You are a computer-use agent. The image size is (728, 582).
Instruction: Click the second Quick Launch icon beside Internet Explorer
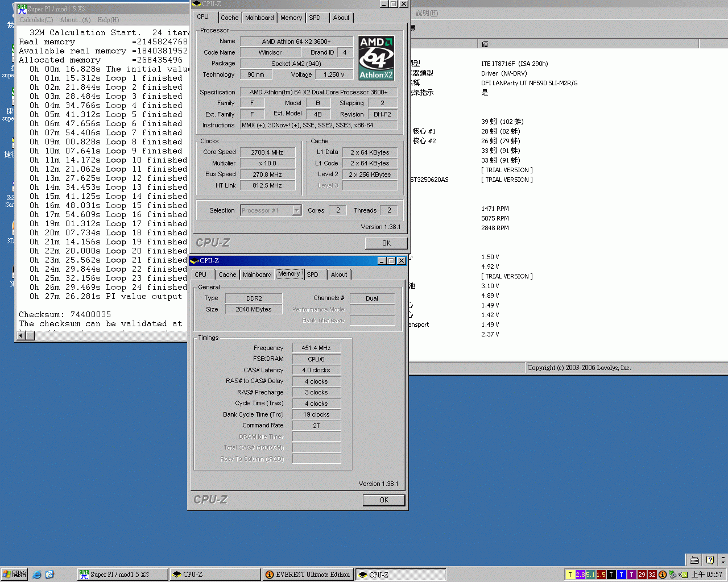[49, 575]
